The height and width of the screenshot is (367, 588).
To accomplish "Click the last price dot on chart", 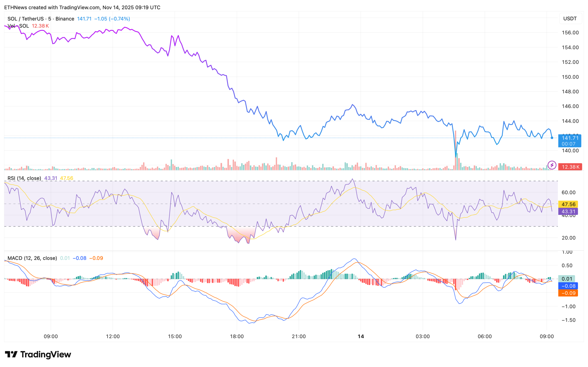I will (x=552, y=138).
